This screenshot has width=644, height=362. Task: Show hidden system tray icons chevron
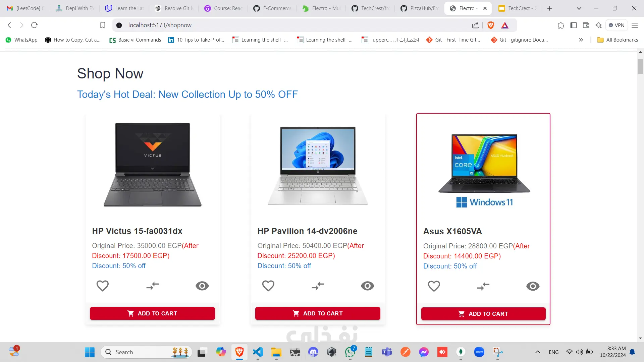pos(537,352)
